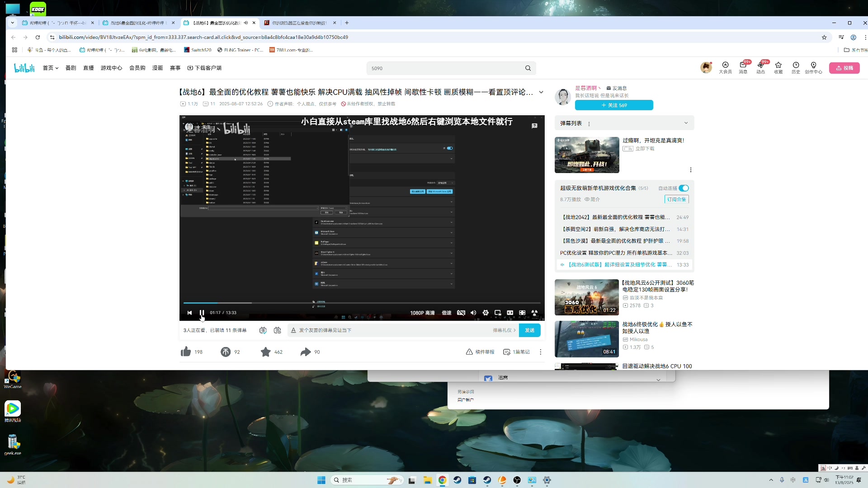868x488 pixels.
Task: Open 收藏 favorites icon
Action: click(778, 68)
